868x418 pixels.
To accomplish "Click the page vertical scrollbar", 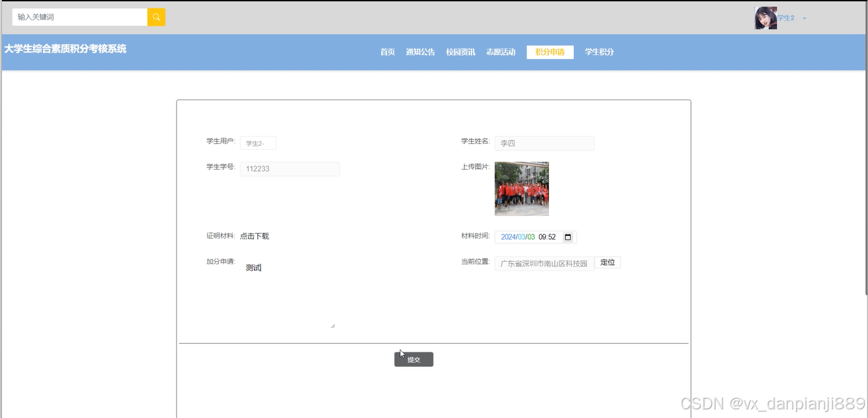I will tap(865, 149).
